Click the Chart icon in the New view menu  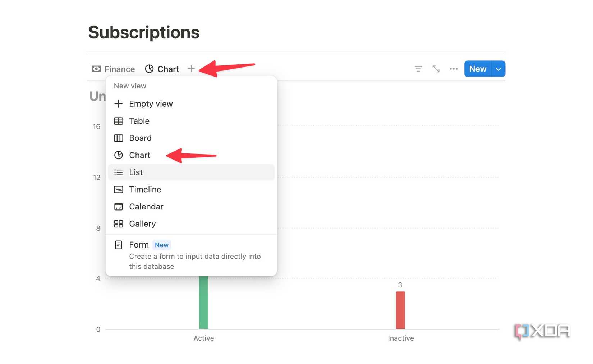pyautogui.click(x=119, y=155)
